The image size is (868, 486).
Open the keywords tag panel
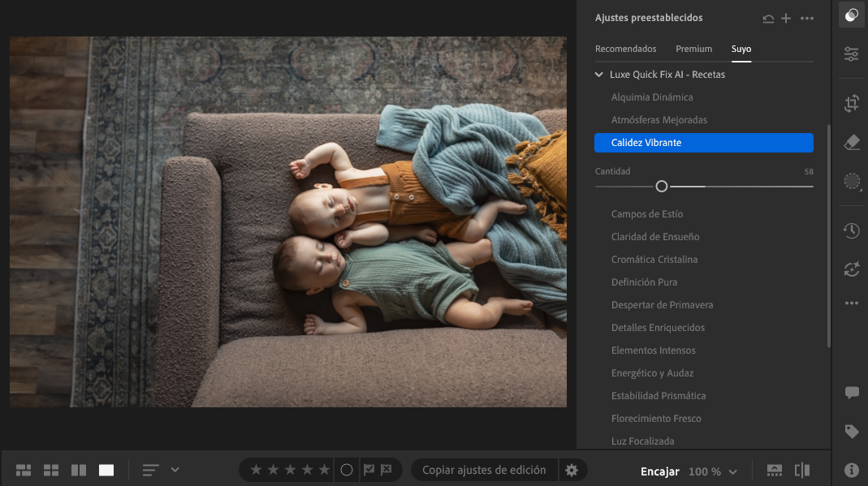(851, 432)
